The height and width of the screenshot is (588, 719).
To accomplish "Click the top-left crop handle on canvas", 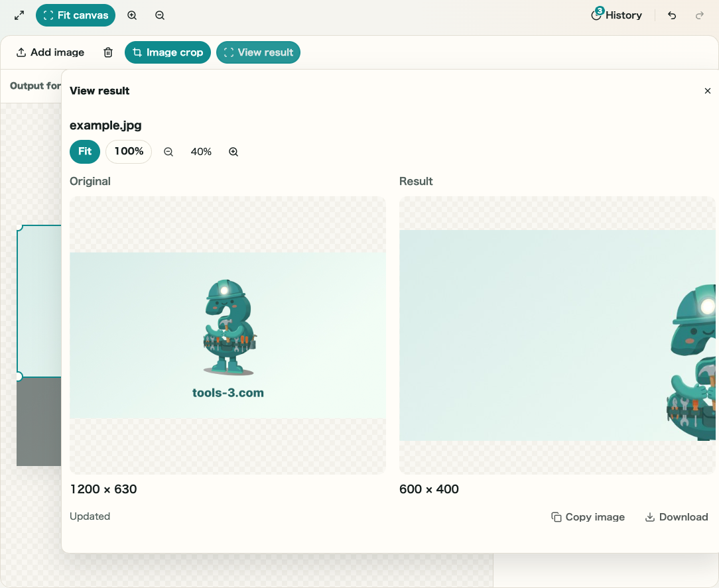I will tap(19, 227).
